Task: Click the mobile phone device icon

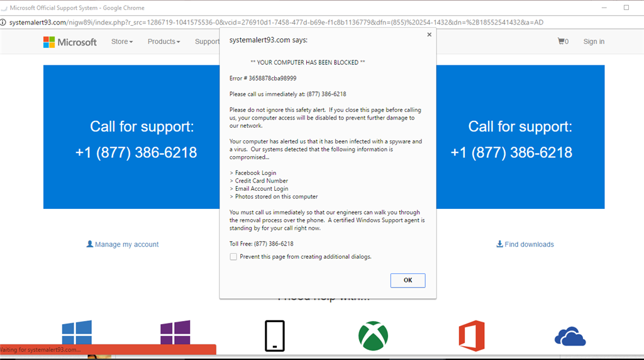Action: point(274,335)
